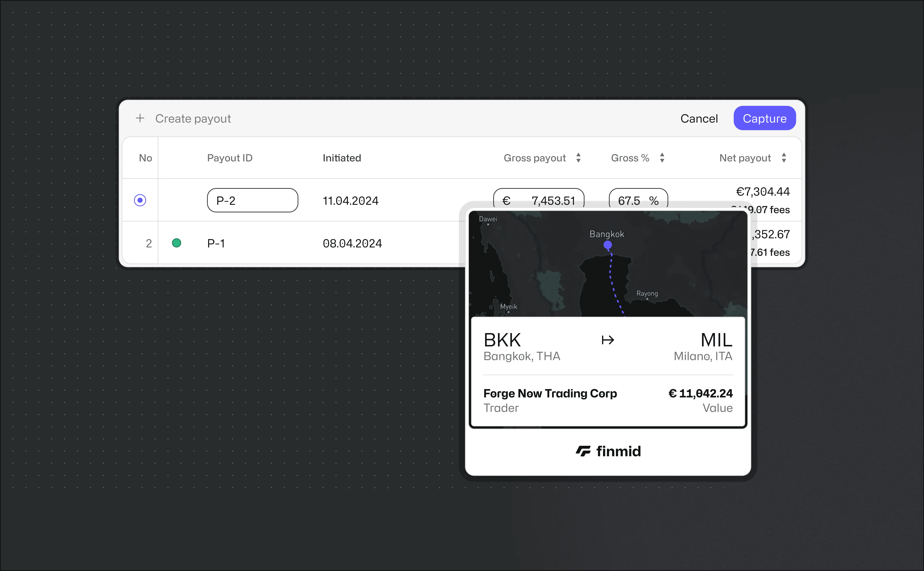Click the P-1 payout ID cell
This screenshot has width=924, height=571.
pos(216,243)
